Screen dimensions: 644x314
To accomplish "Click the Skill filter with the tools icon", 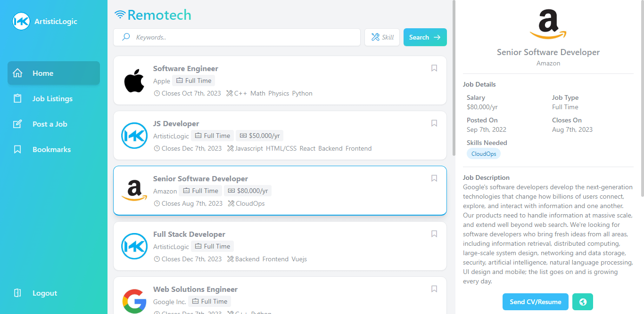I will (x=382, y=37).
